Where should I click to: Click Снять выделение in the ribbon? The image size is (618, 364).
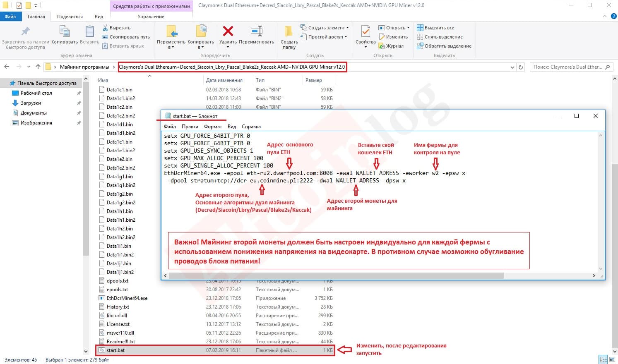[440, 37]
